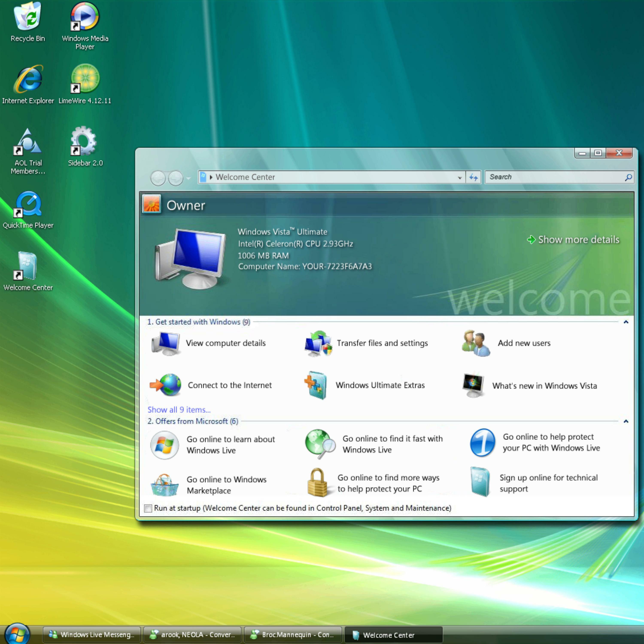Click the Transfer files and settings label
This screenshot has width=644, height=644.
pyautogui.click(x=382, y=343)
